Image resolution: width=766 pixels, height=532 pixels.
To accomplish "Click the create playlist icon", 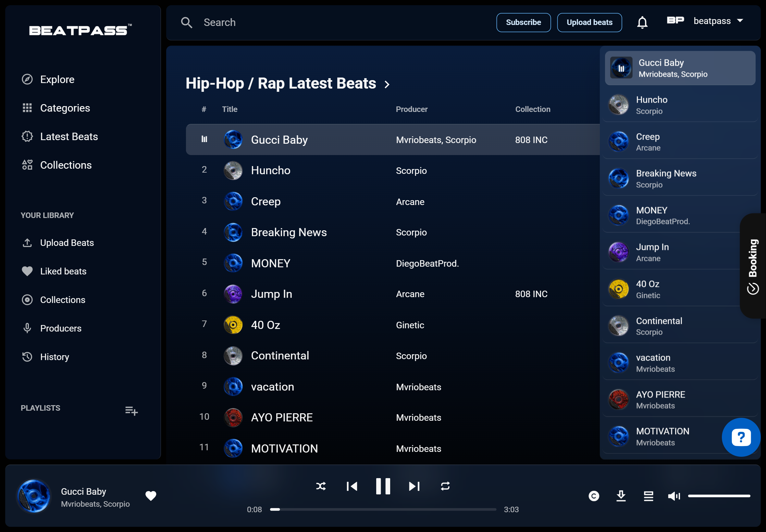I will pos(131,411).
